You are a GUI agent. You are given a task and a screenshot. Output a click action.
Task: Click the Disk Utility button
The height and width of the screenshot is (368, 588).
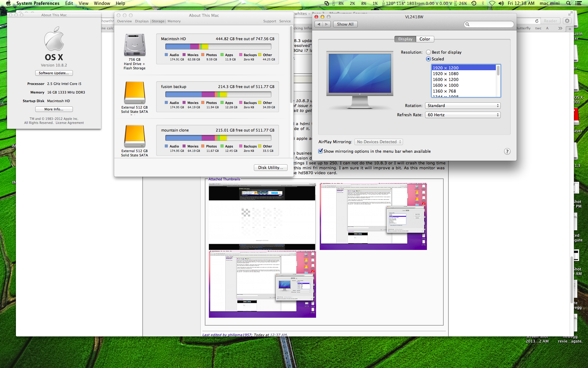pyautogui.click(x=270, y=168)
